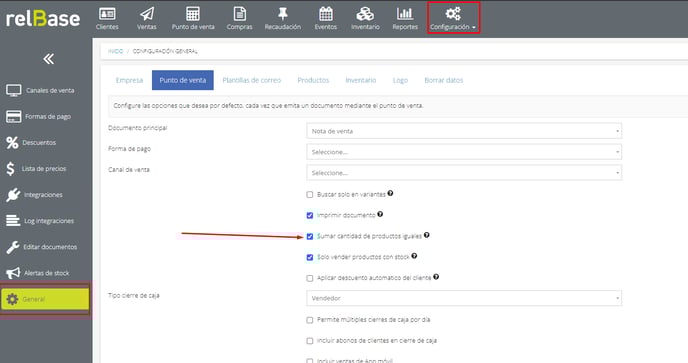Open Forma de pago dropdown
The width and height of the screenshot is (688, 363).
464,152
